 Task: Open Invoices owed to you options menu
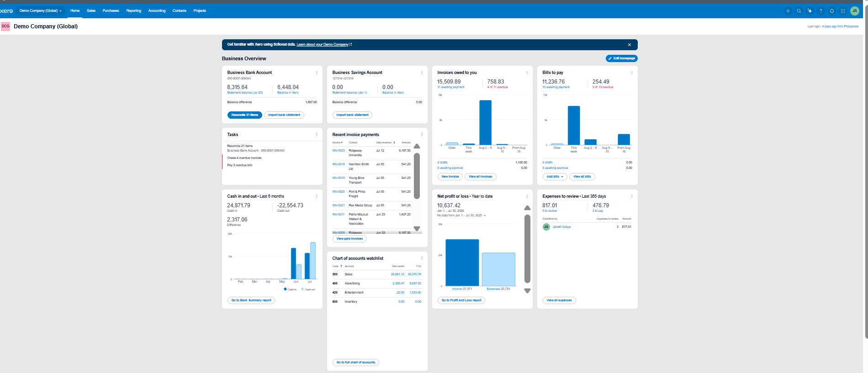[x=527, y=73]
